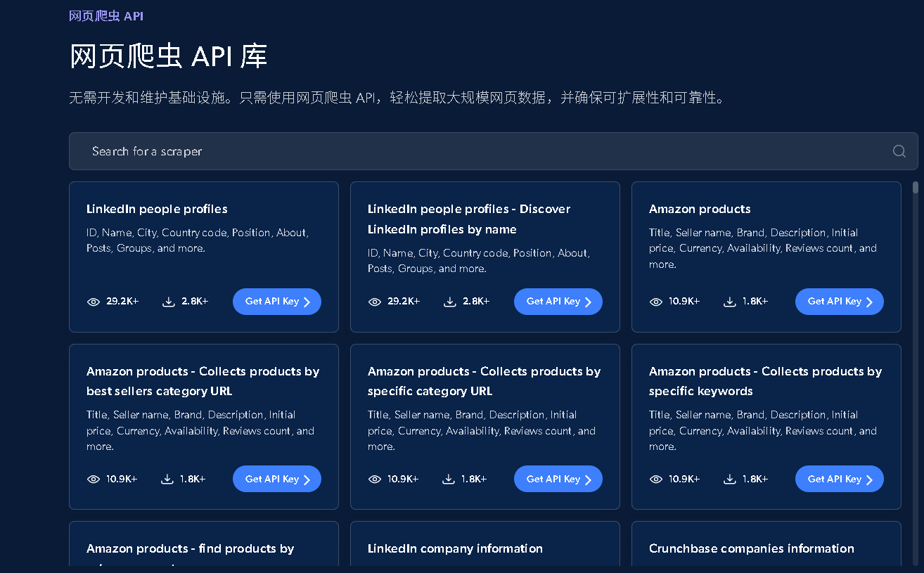
Task: Click field description under specific keywords title
Action: 763,431
